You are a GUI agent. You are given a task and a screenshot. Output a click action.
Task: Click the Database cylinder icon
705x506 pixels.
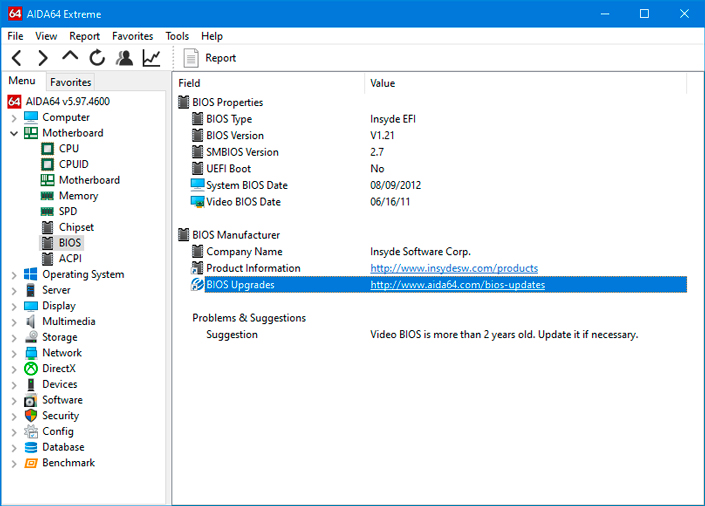tap(31, 447)
